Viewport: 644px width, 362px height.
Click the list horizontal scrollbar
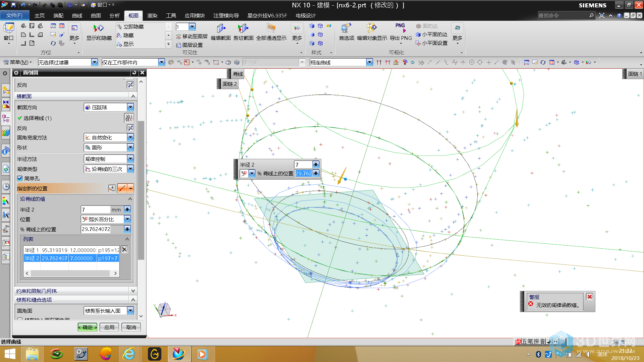(x=71, y=274)
